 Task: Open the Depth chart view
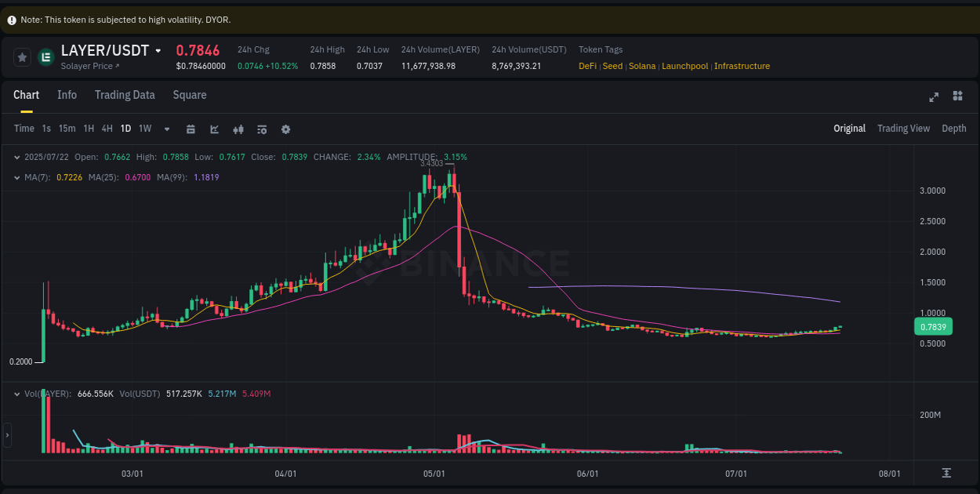pos(954,128)
